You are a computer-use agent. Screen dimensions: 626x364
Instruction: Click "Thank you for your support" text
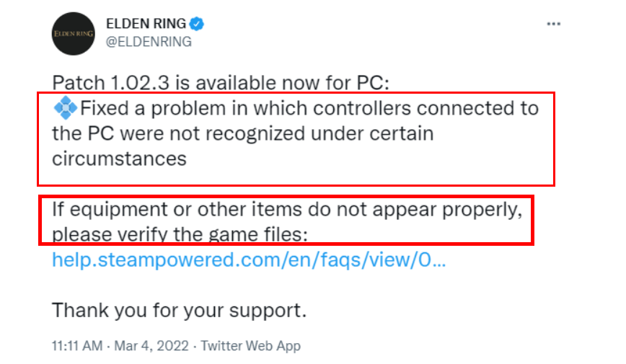tap(180, 311)
